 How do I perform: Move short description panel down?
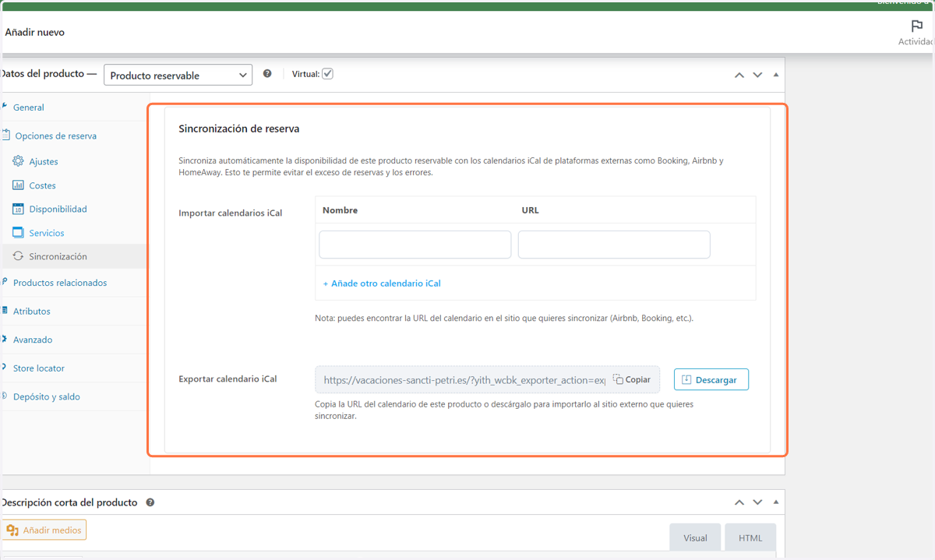pyautogui.click(x=757, y=503)
